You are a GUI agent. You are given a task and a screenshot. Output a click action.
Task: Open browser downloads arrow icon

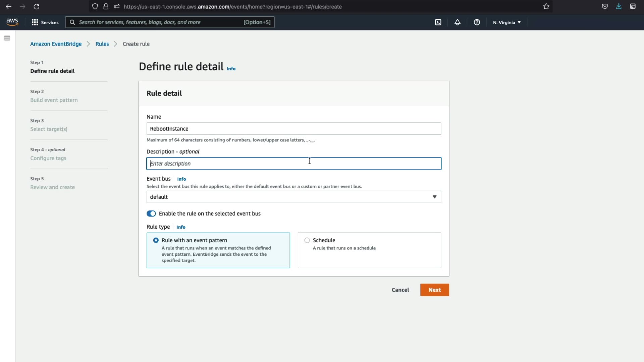pyautogui.click(x=619, y=6)
